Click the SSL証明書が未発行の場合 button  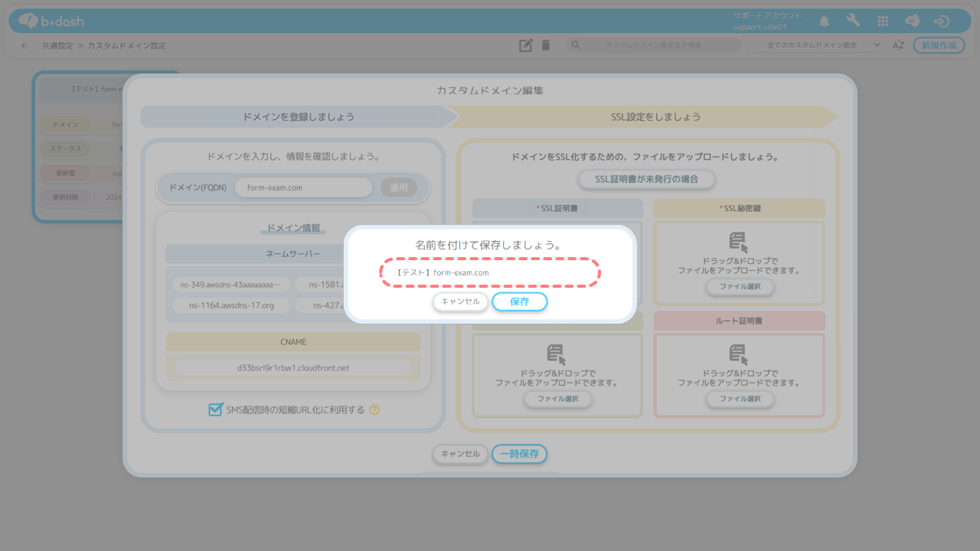click(647, 180)
